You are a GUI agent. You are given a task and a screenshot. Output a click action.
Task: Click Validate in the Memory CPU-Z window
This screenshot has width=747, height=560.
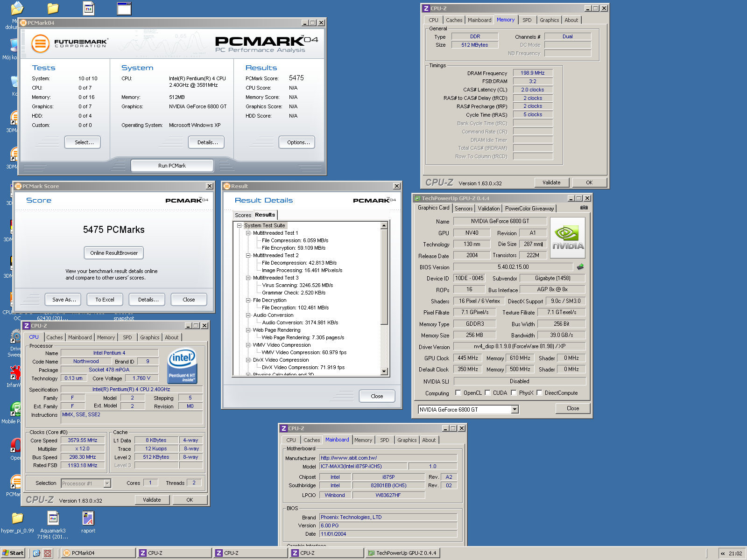coord(551,182)
